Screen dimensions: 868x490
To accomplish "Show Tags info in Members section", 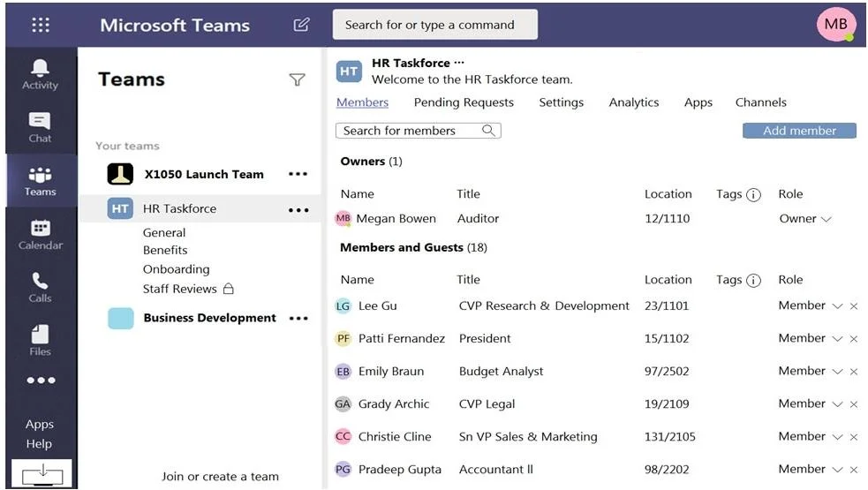I will tap(753, 281).
